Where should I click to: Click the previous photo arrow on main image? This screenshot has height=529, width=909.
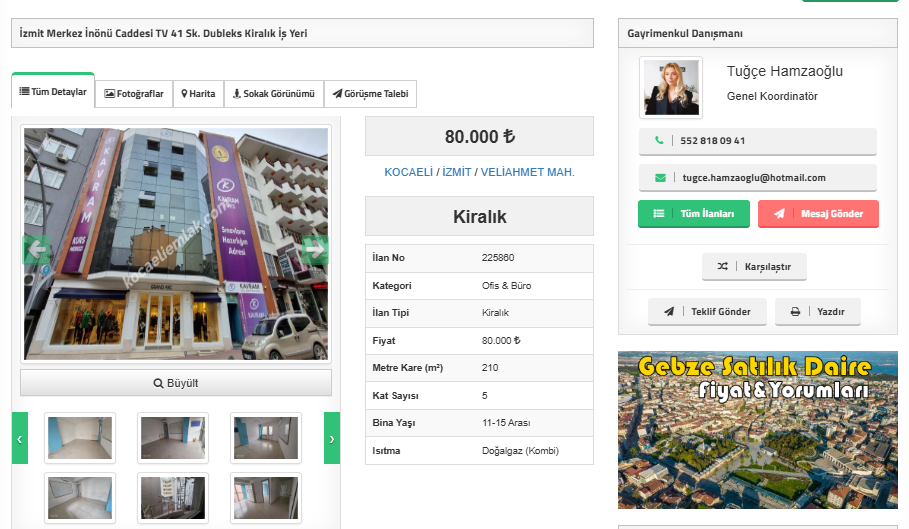36,249
